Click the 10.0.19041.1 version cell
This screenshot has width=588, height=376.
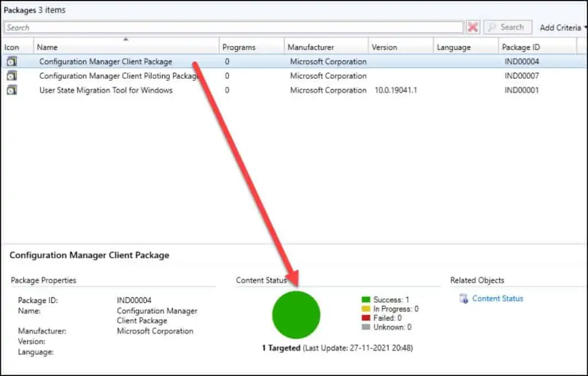(x=396, y=90)
